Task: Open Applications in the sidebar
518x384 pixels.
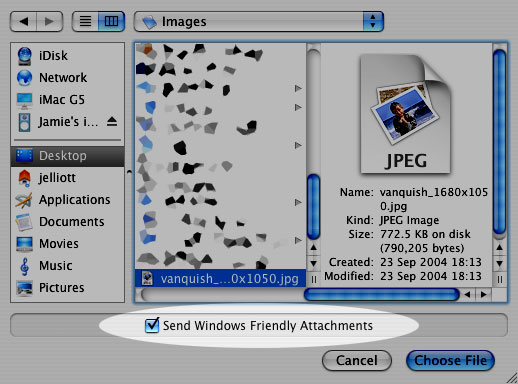Action: (67, 200)
